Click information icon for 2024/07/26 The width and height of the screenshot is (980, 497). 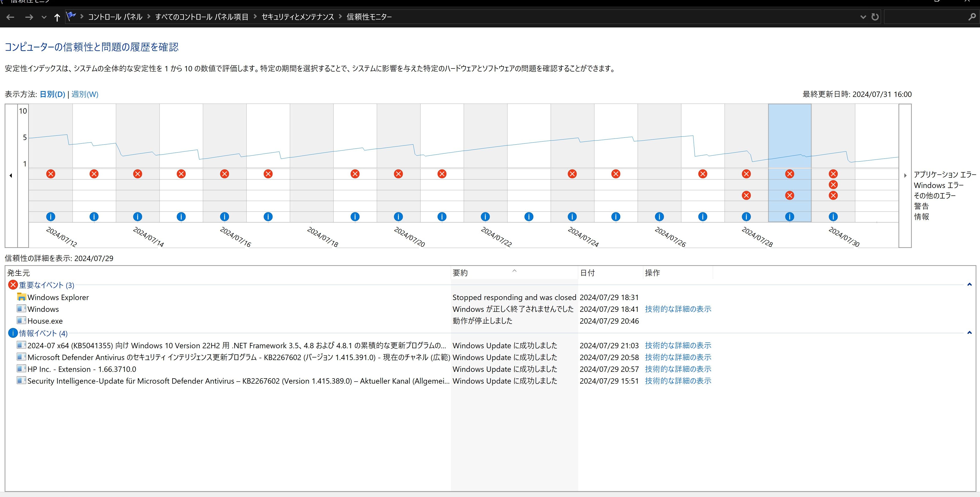coord(659,216)
